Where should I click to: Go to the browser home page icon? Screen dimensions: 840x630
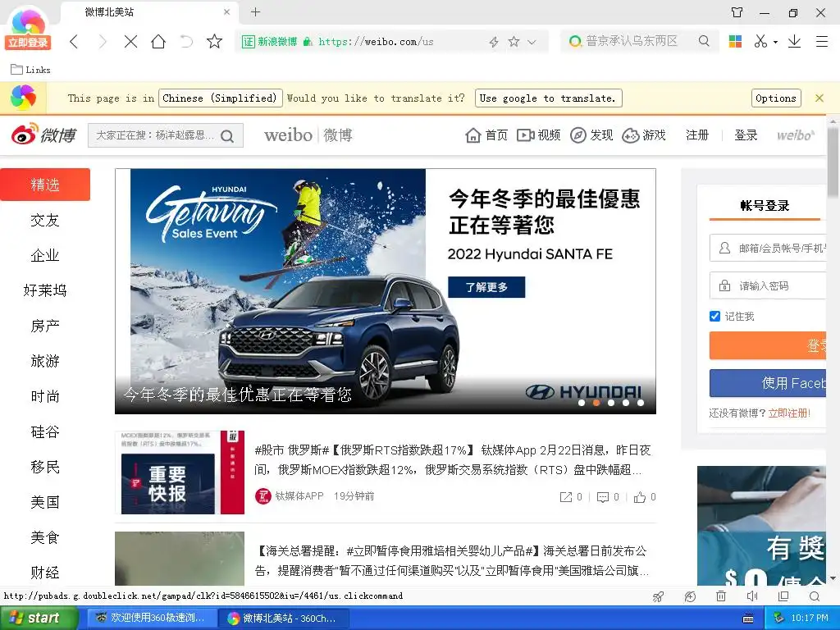tap(158, 42)
